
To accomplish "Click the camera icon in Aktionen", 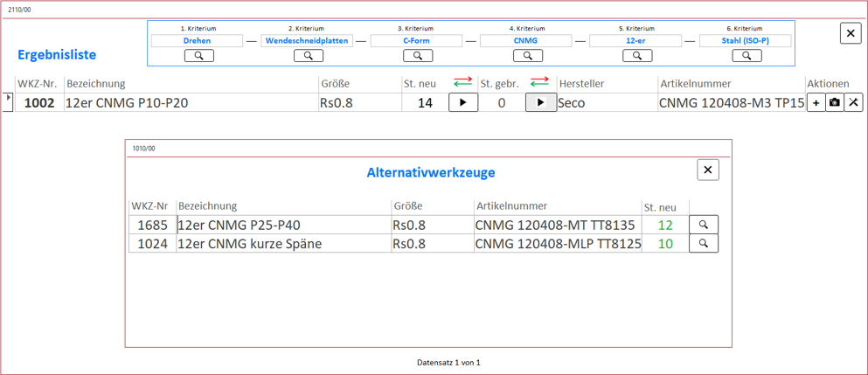I will [x=835, y=102].
